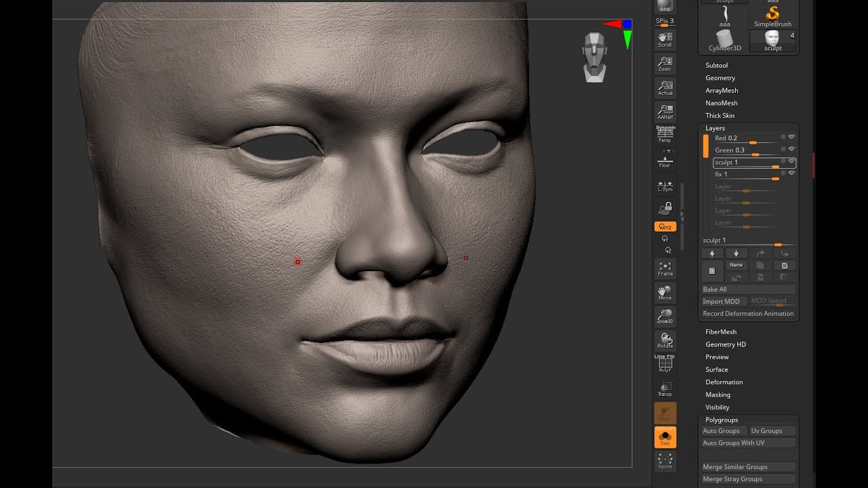Screen dimensions: 868x488
Task: Click the Actual size icon
Action: pyautogui.click(x=665, y=87)
